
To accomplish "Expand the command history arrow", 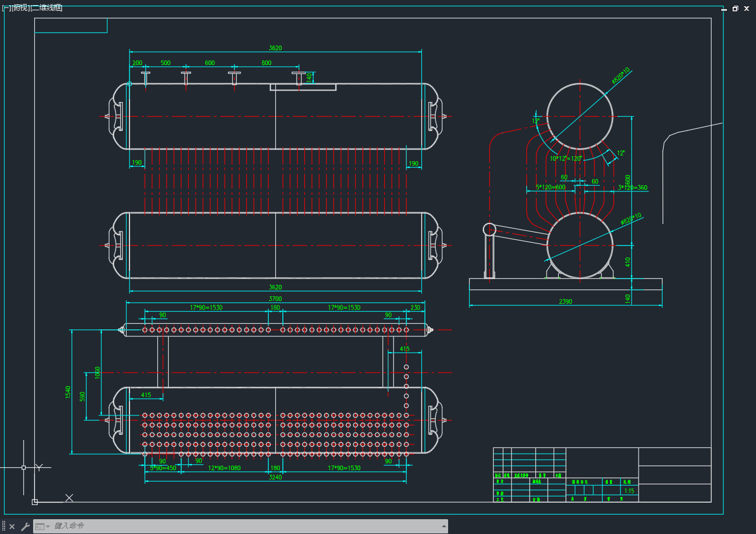I will 444,526.
